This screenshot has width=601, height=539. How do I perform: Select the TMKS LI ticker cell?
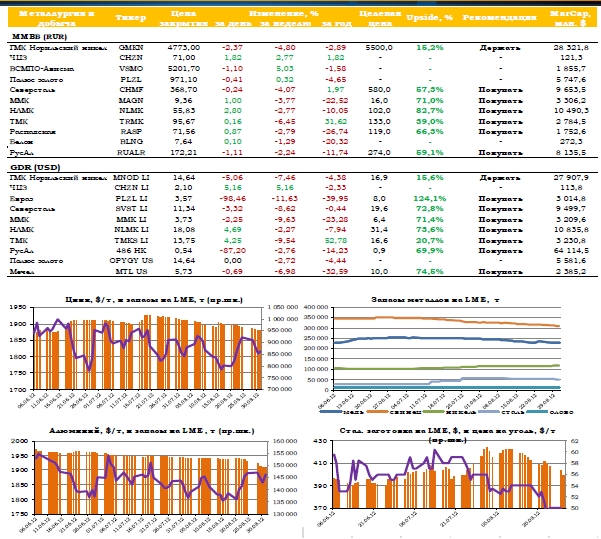pos(131,241)
